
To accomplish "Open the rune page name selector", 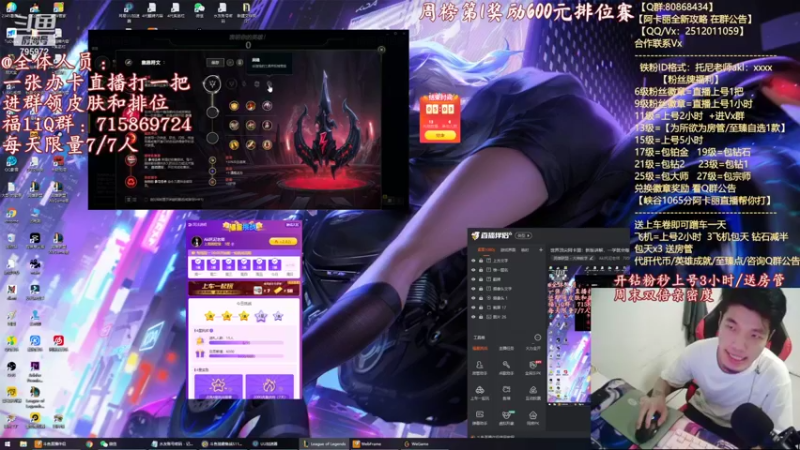I will [151, 62].
